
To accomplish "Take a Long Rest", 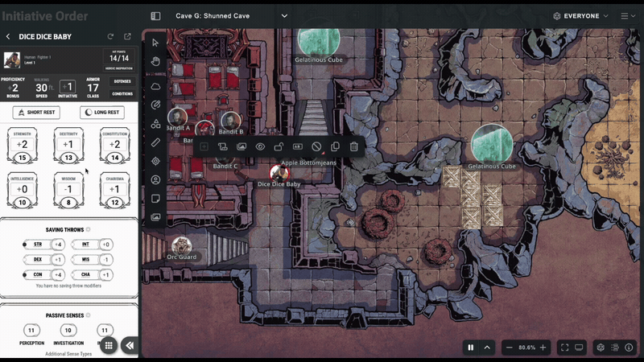I will pos(102,113).
